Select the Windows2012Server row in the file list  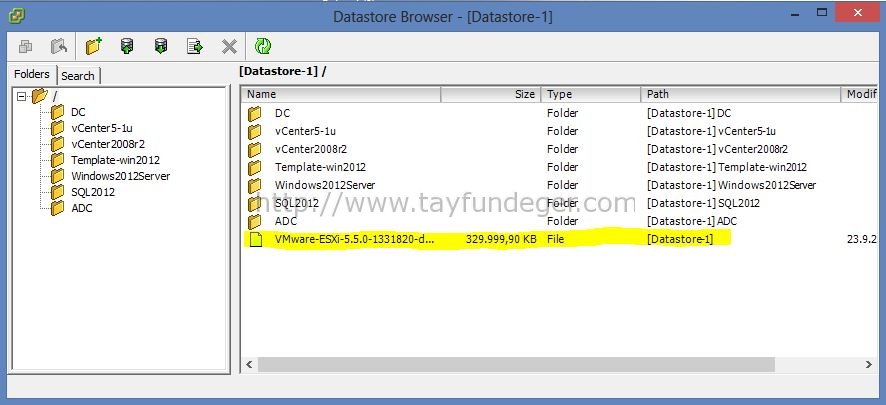coord(559,185)
